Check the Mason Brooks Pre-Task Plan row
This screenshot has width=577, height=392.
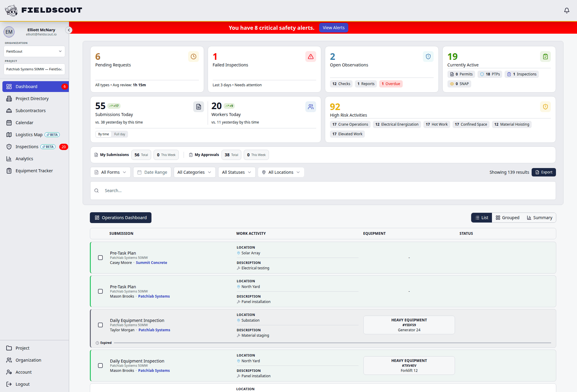100,291
